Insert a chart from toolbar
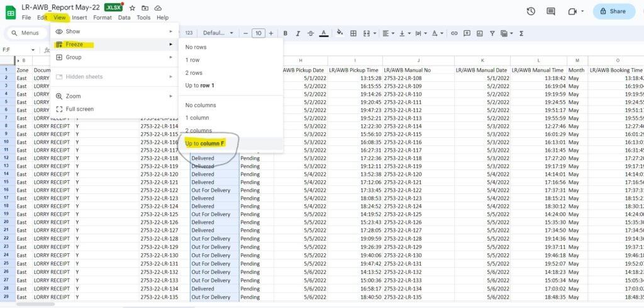Image resolution: width=644 pixels, height=308 pixels. (479, 33)
